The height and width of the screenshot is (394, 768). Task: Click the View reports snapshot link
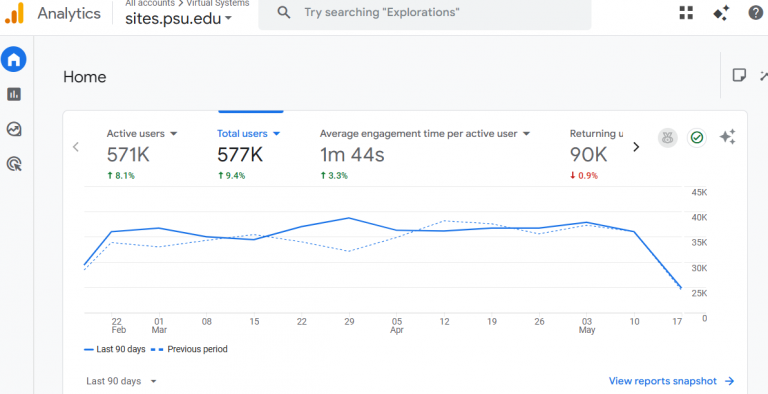672,381
